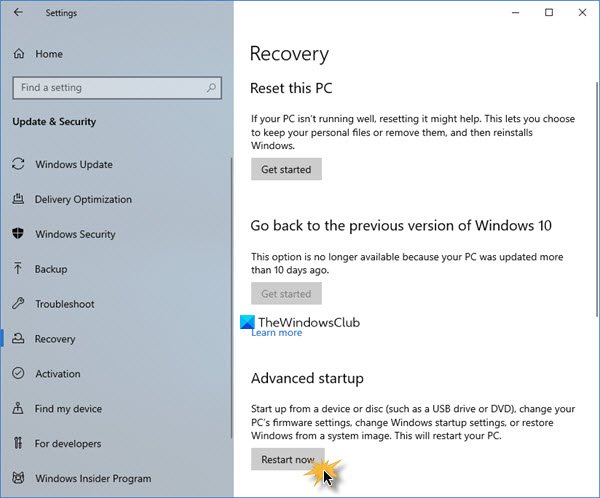Click the Backup arrow icon
600x498 pixels.
pos(18,269)
